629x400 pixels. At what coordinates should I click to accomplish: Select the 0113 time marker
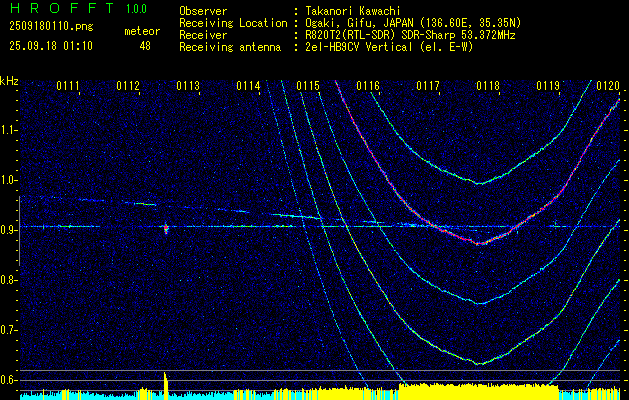[188, 86]
